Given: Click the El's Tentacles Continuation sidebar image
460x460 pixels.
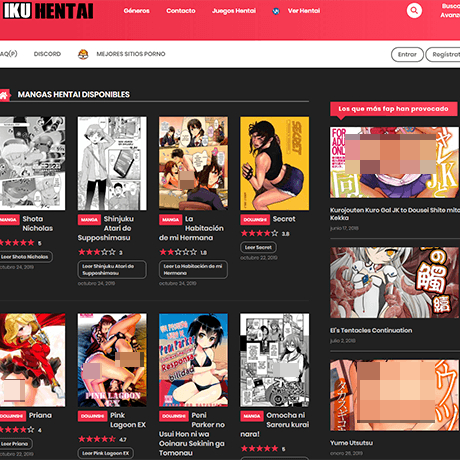Looking at the screenshot, I should pos(394,282).
